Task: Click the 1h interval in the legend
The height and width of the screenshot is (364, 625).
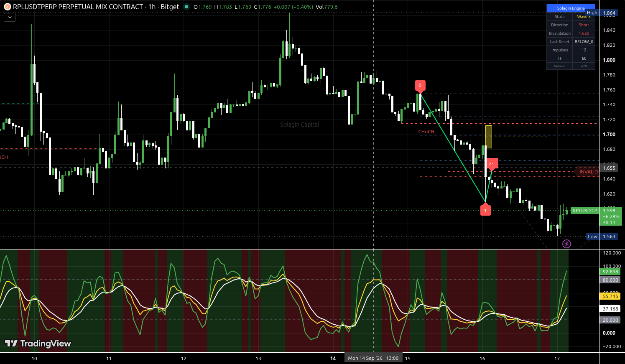Action: (x=152, y=7)
